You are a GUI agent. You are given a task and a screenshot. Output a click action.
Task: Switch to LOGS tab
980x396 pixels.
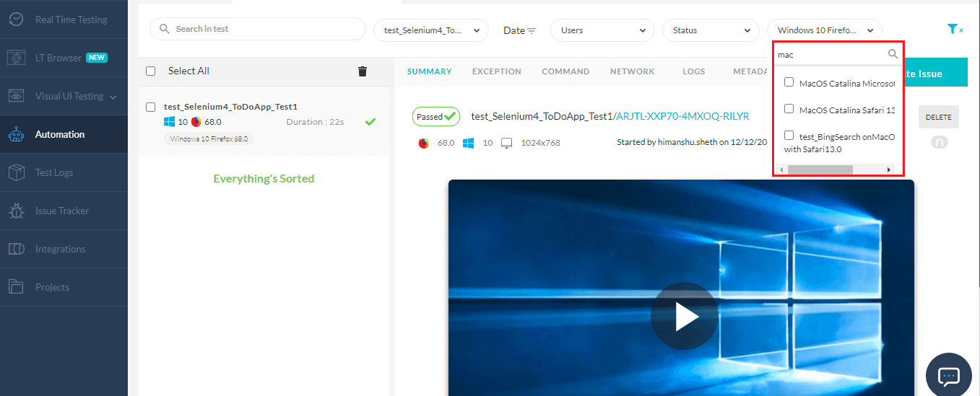pyautogui.click(x=694, y=71)
